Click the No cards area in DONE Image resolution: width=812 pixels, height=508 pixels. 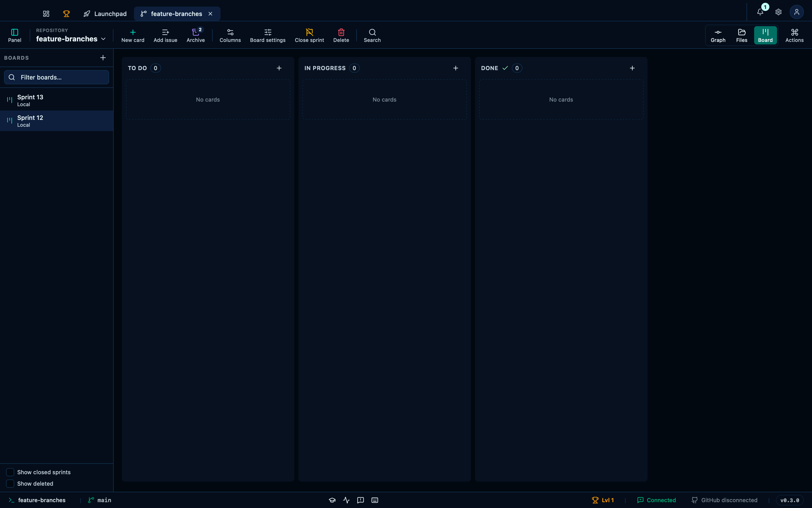[x=561, y=100]
